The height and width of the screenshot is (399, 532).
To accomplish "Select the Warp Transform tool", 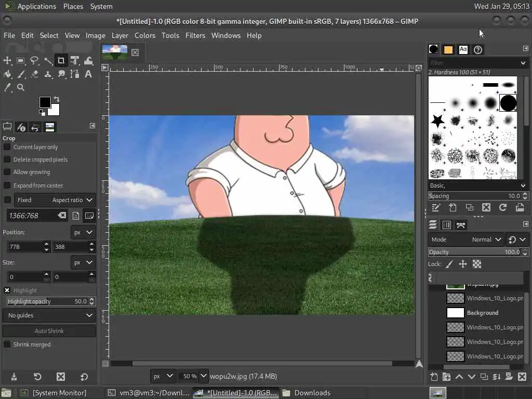I will 88,61.
